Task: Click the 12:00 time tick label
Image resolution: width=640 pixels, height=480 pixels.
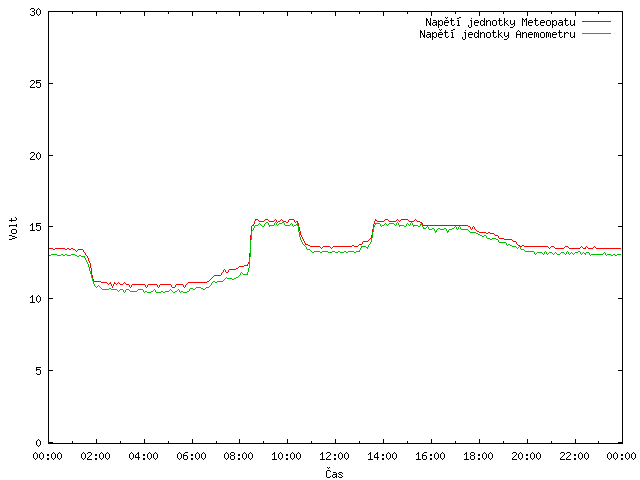Action: tap(334, 456)
